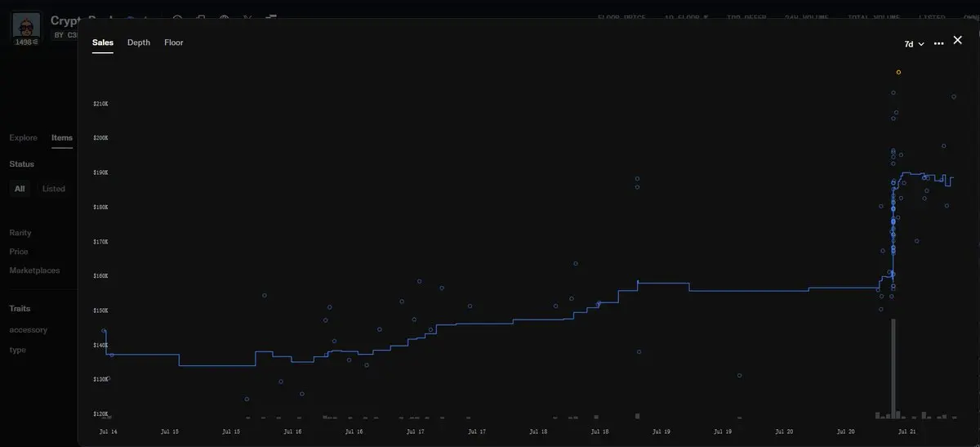Click the $160K y-axis label
Image resolution: width=980 pixels, height=447 pixels.
pos(101,276)
